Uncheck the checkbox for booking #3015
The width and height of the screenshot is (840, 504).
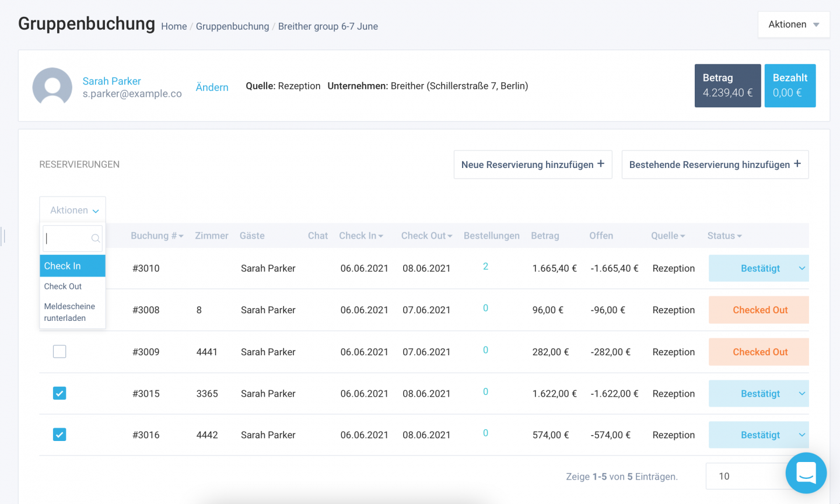(60, 393)
